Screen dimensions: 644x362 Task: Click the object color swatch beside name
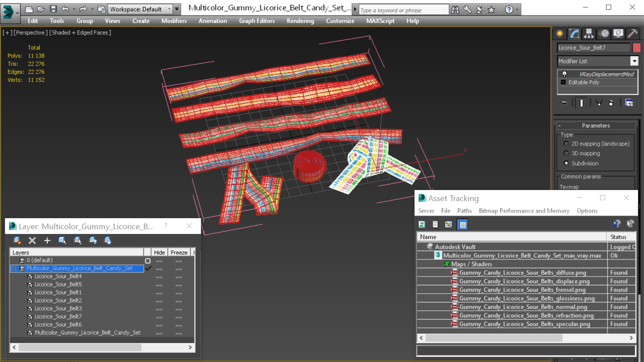636,48
